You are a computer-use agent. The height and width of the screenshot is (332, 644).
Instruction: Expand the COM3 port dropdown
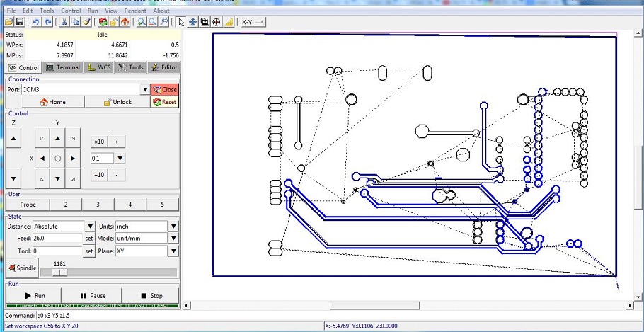click(x=145, y=90)
